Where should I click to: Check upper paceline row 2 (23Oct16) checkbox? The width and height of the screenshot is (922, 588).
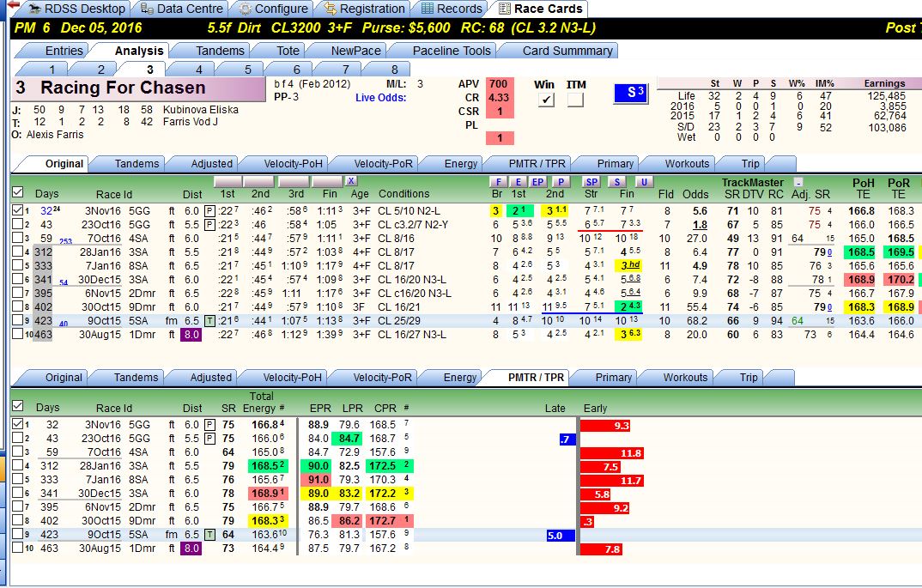click(x=18, y=224)
